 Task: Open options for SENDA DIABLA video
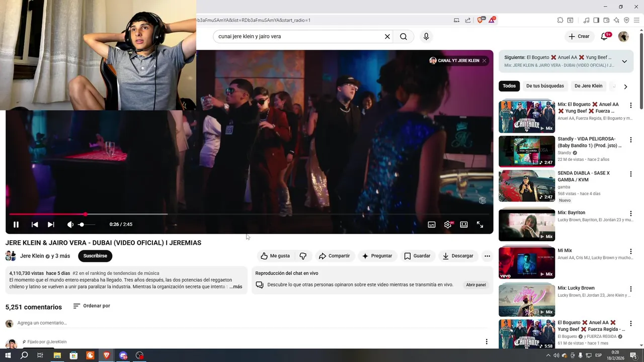point(630,174)
